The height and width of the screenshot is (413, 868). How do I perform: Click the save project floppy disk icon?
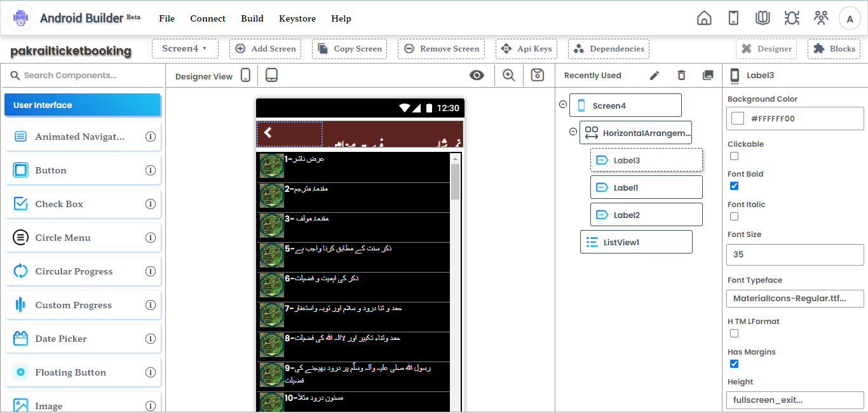coord(537,75)
